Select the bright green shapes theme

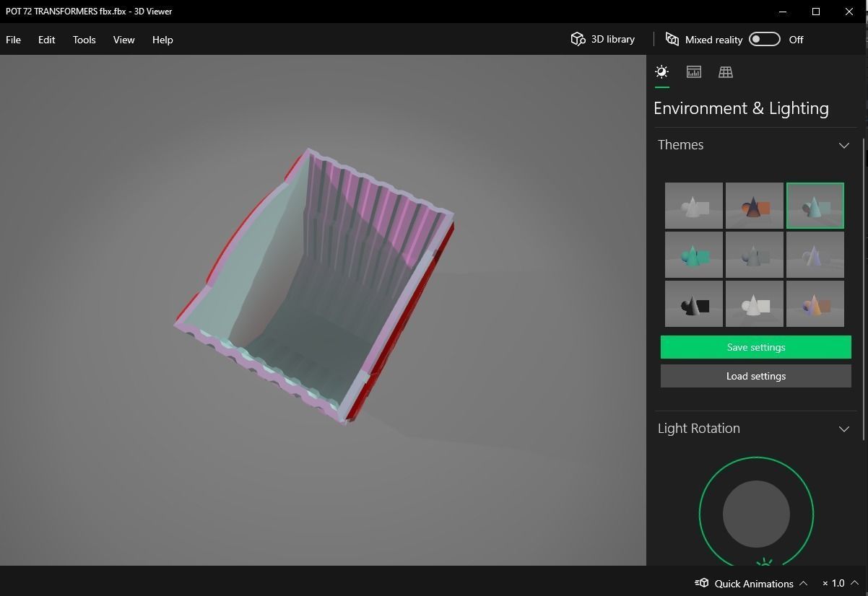(694, 255)
